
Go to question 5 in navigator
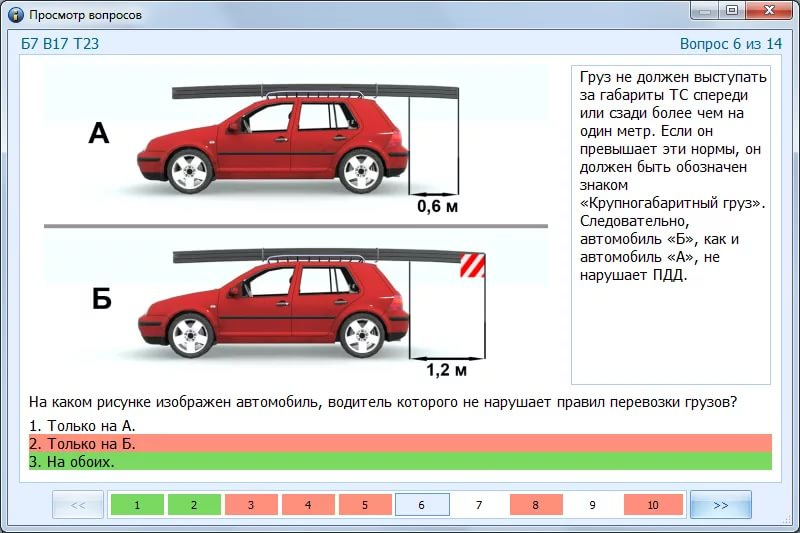tap(365, 505)
